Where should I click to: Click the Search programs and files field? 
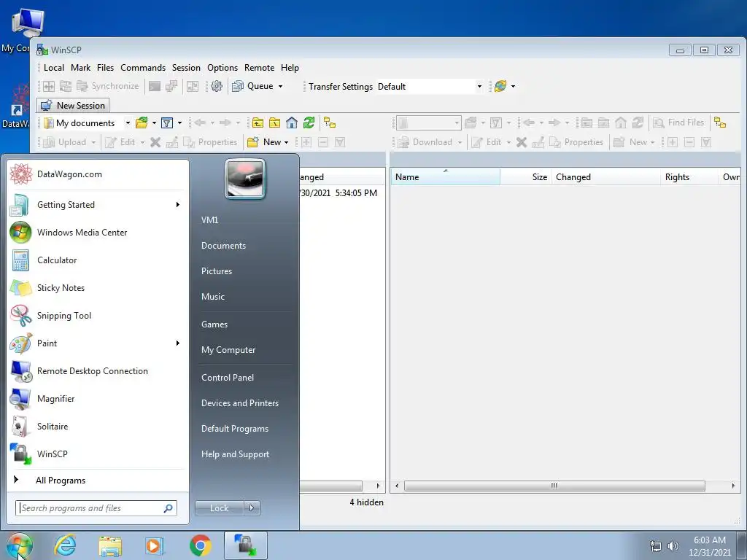tap(96, 508)
